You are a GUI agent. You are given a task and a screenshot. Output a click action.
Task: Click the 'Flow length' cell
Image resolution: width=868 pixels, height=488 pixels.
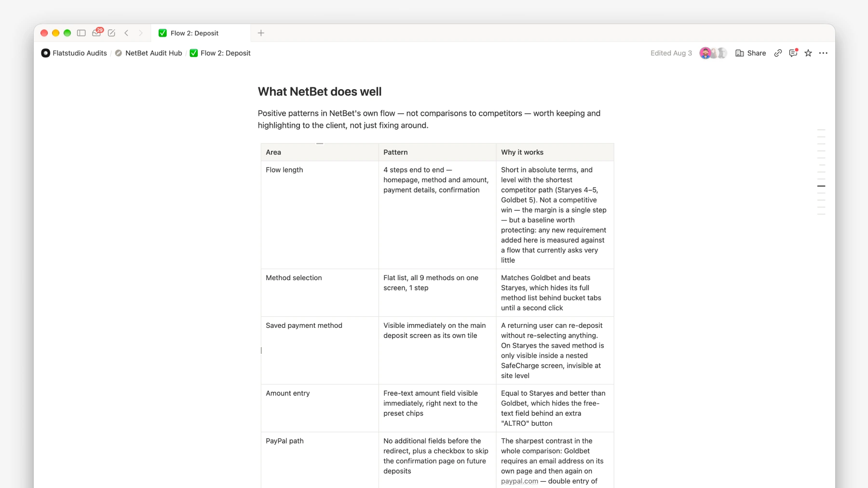coord(320,215)
